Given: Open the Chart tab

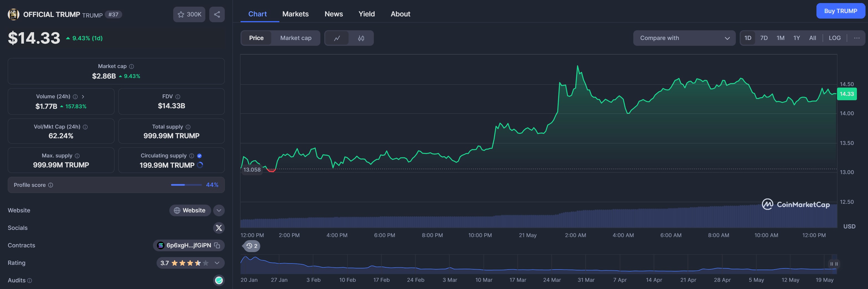Looking at the screenshot, I should click(257, 14).
